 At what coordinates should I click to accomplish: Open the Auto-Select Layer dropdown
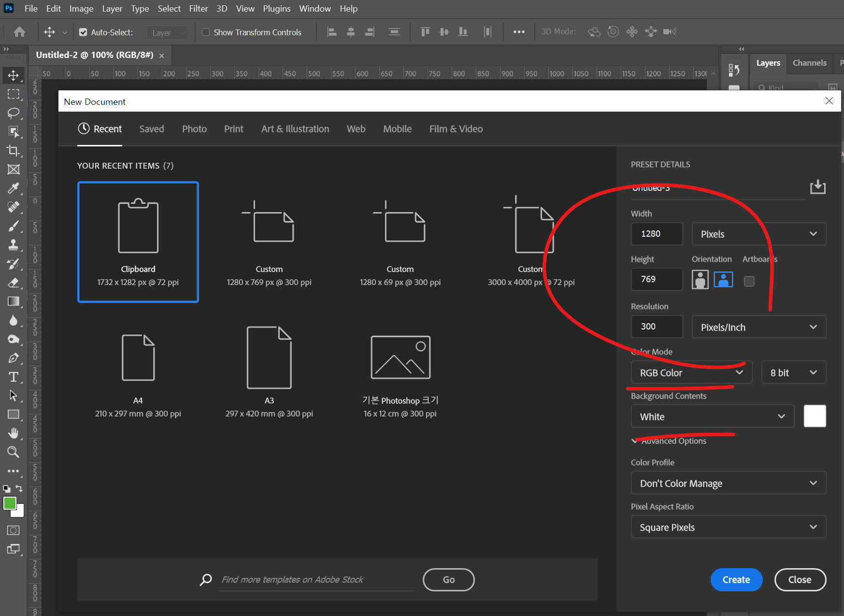(167, 33)
